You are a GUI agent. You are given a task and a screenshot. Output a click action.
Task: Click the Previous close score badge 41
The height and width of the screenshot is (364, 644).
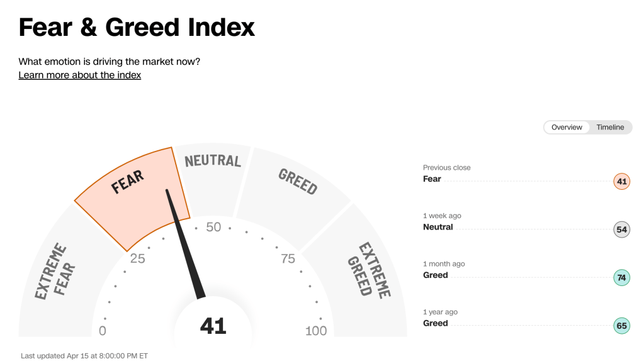coord(621,182)
